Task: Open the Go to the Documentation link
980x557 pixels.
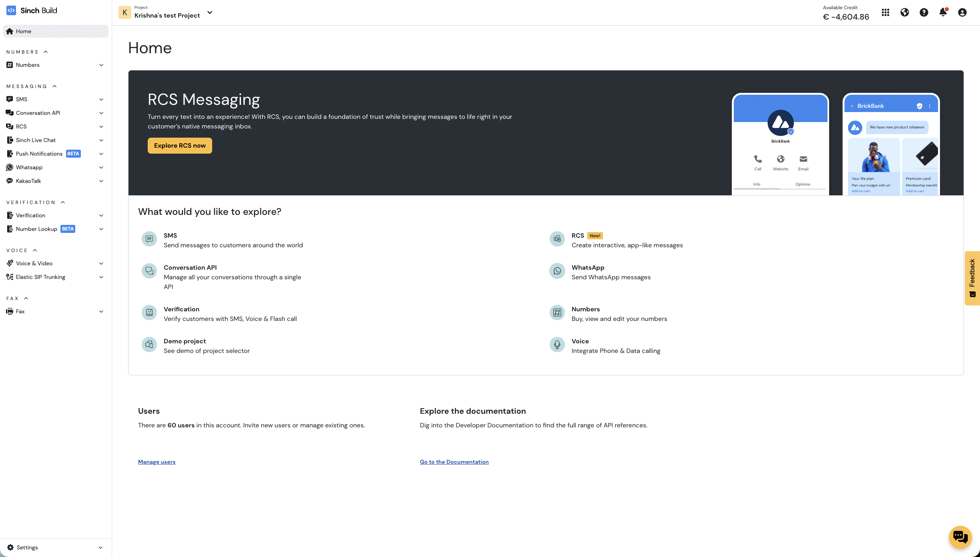Action: pos(454,462)
